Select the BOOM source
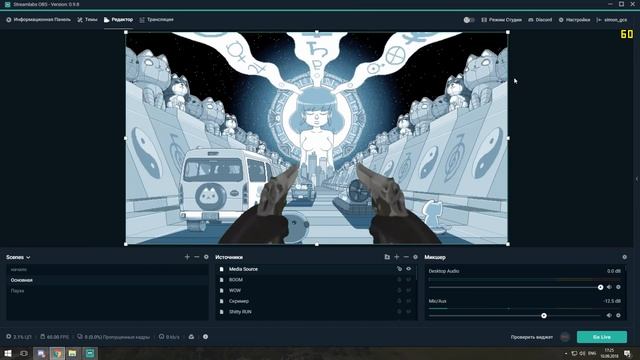 coord(316,280)
